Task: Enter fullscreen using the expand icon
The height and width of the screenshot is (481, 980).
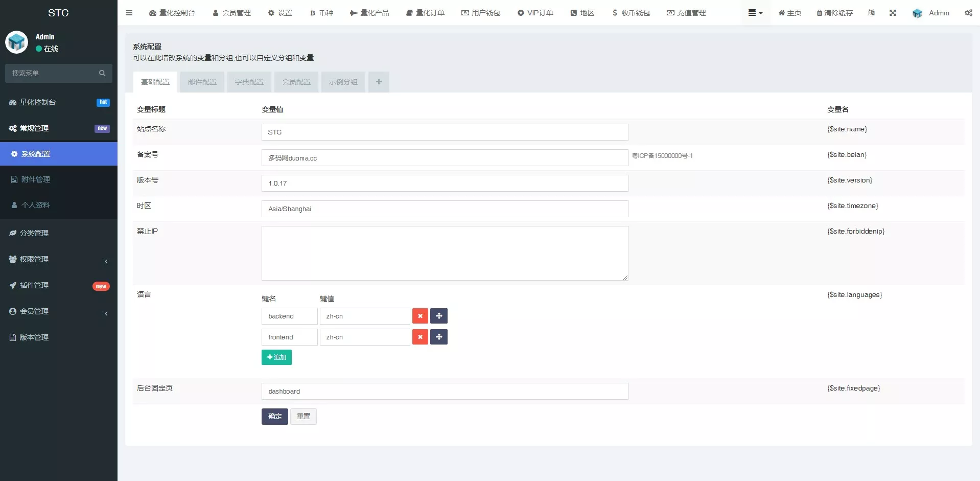Action: [893, 13]
